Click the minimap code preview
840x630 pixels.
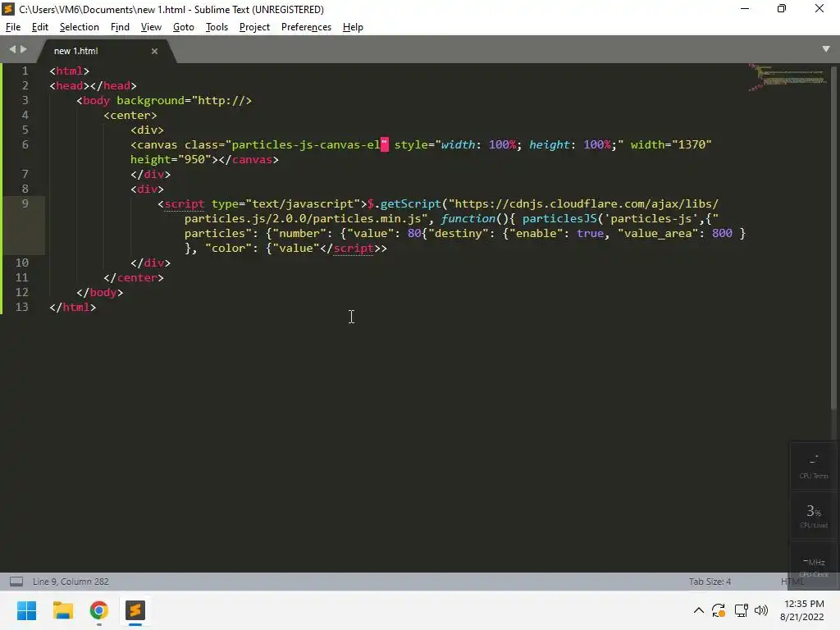(x=787, y=78)
